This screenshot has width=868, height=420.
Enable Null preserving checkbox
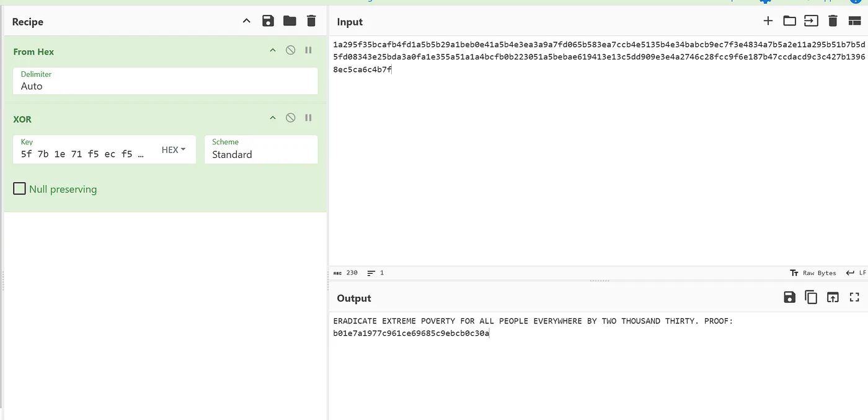(19, 188)
